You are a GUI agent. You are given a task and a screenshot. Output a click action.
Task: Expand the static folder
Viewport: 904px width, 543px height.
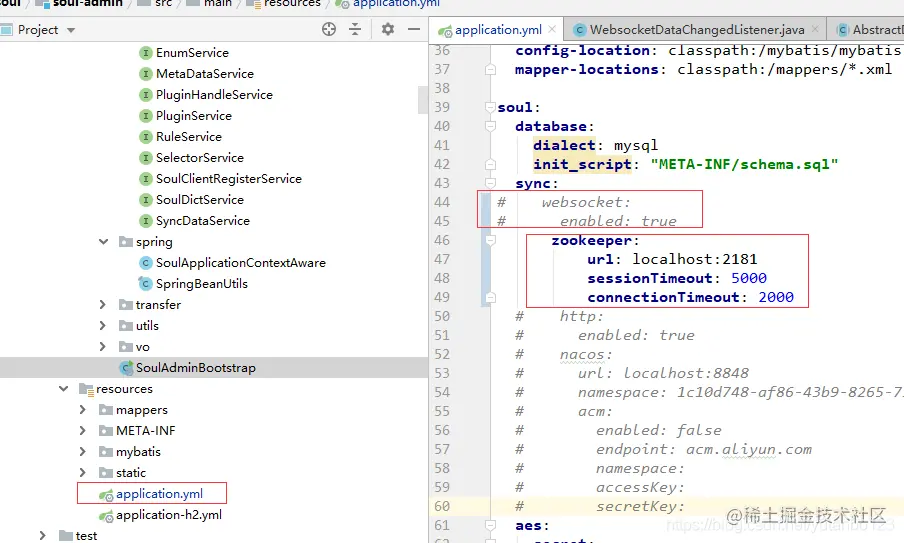(x=82, y=473)
